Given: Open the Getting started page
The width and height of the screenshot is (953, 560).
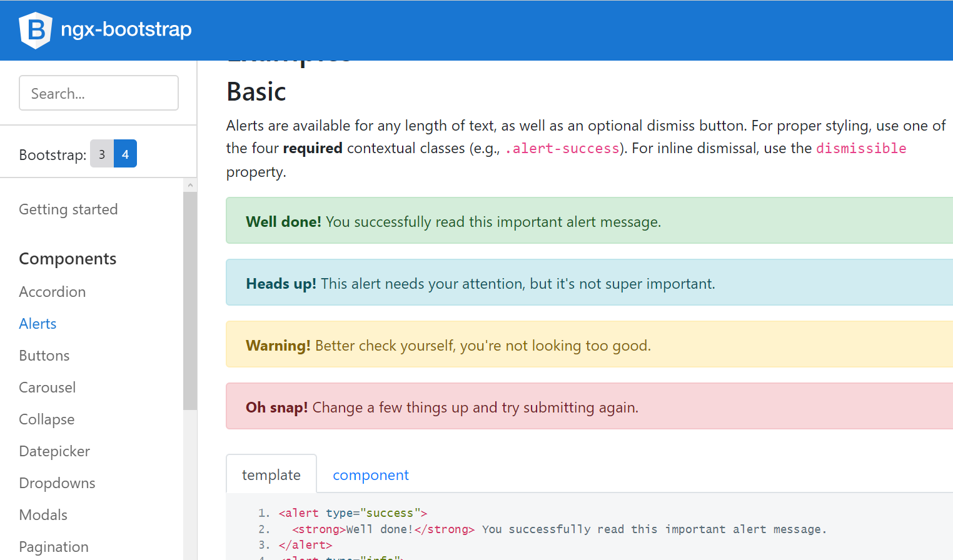Looking at the screenshot, I should point(68,209).
